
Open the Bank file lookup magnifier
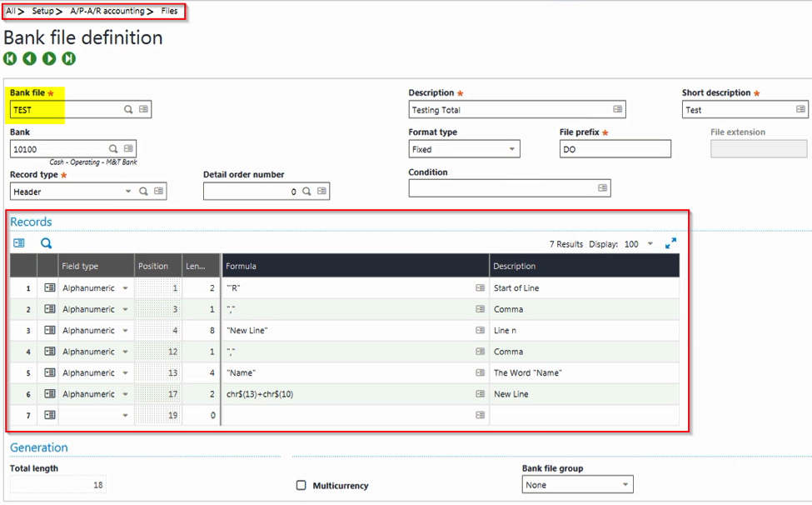pos(128,109)
